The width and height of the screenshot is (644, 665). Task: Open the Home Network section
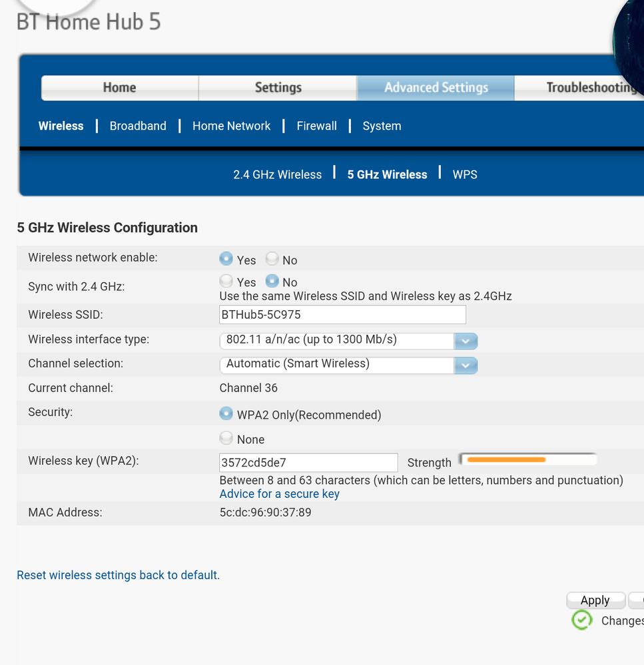click(x=231, y=126)
